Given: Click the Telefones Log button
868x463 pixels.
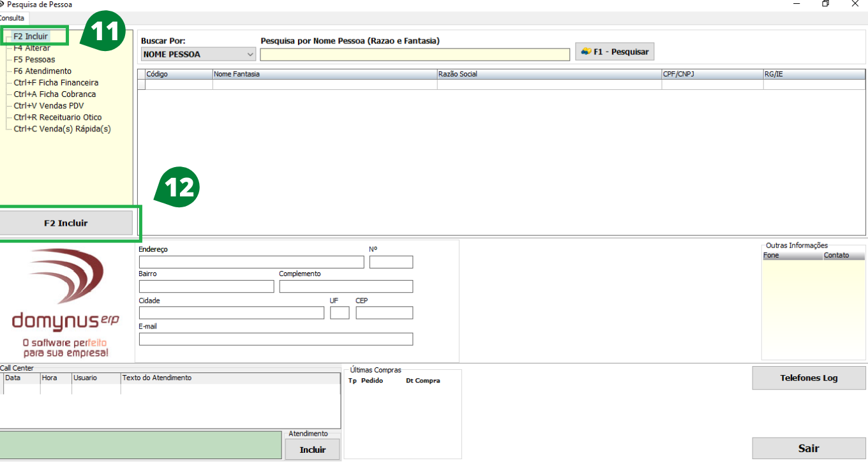Looking at the screenshot, I should click(x=809, y=378).
